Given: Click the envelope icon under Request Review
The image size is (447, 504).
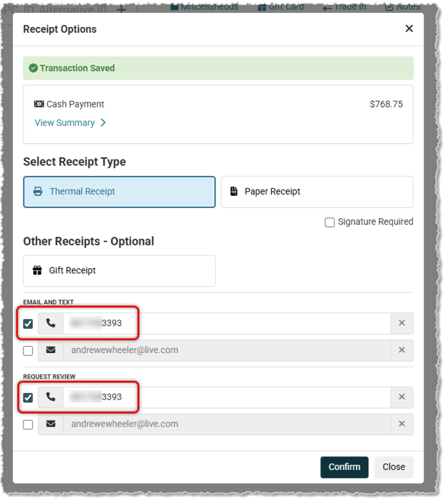Looking at the screenshot, I should click(51, 424).
